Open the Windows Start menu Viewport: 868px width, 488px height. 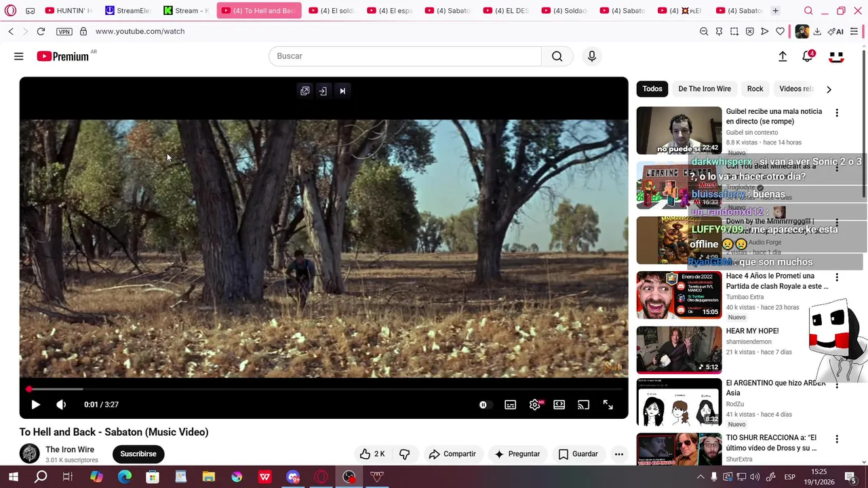coord(13,477)
